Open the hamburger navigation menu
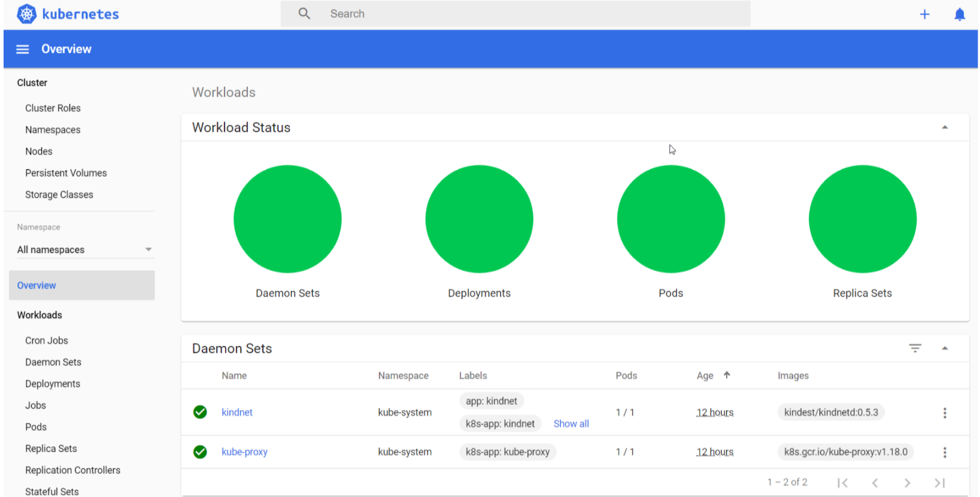This screenshot has height=497, width=980. (22, 49)
